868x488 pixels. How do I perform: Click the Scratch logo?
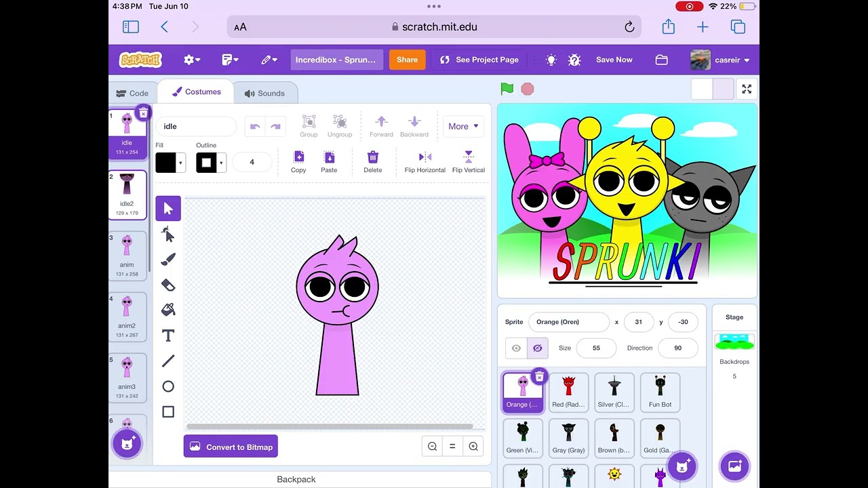141,60
